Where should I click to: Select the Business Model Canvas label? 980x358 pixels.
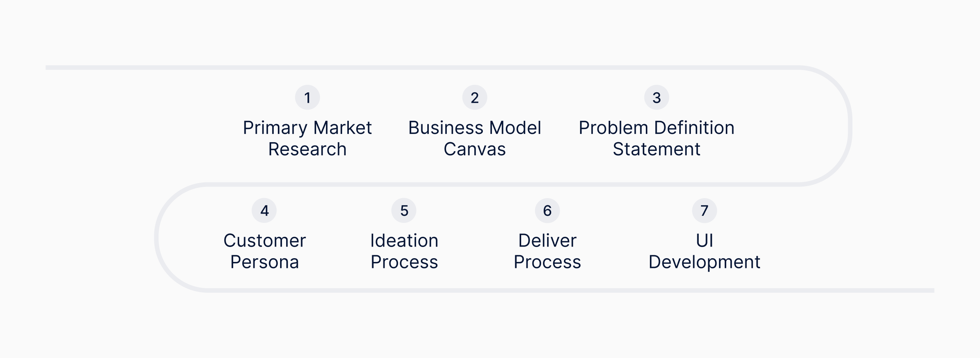pos(474,138)
